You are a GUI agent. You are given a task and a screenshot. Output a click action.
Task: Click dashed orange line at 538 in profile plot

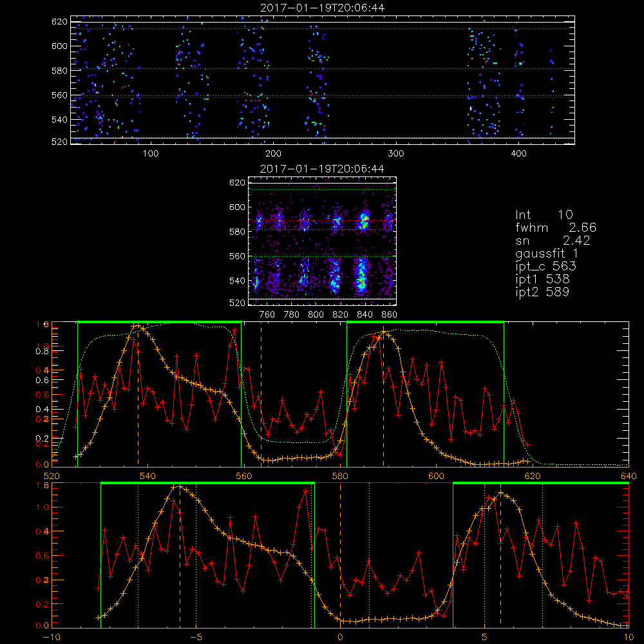(138, 396)
